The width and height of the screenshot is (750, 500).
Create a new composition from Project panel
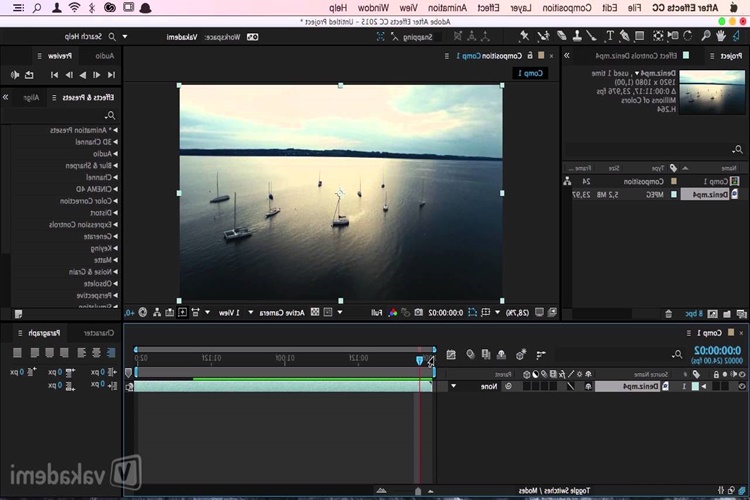(713, 314)
